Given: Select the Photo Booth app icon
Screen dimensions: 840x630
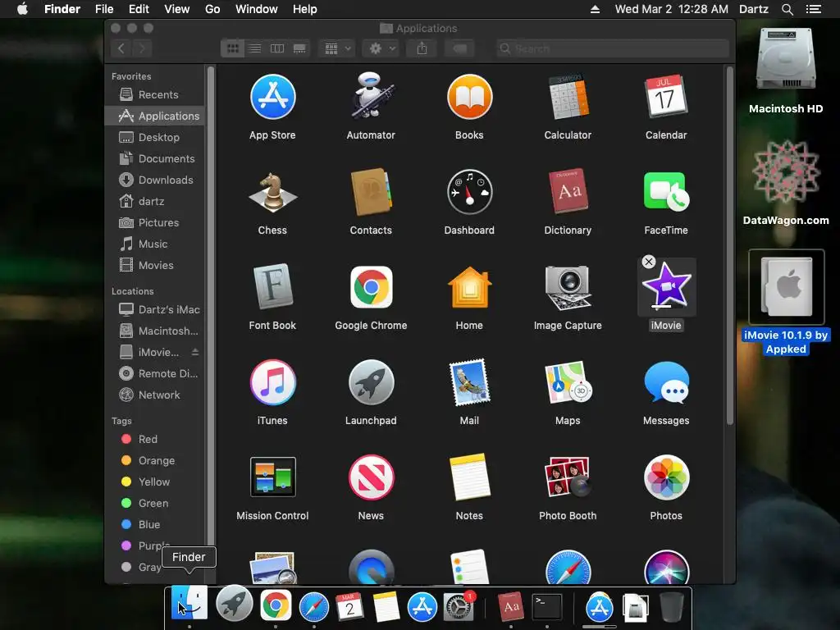Looking at the screenshot, I should (568, 477).
